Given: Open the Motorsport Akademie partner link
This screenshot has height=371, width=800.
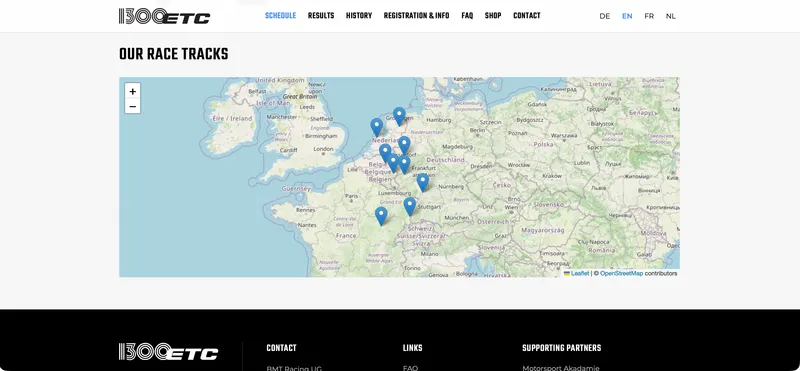Looking at the screenshot, I should point(561,368).
